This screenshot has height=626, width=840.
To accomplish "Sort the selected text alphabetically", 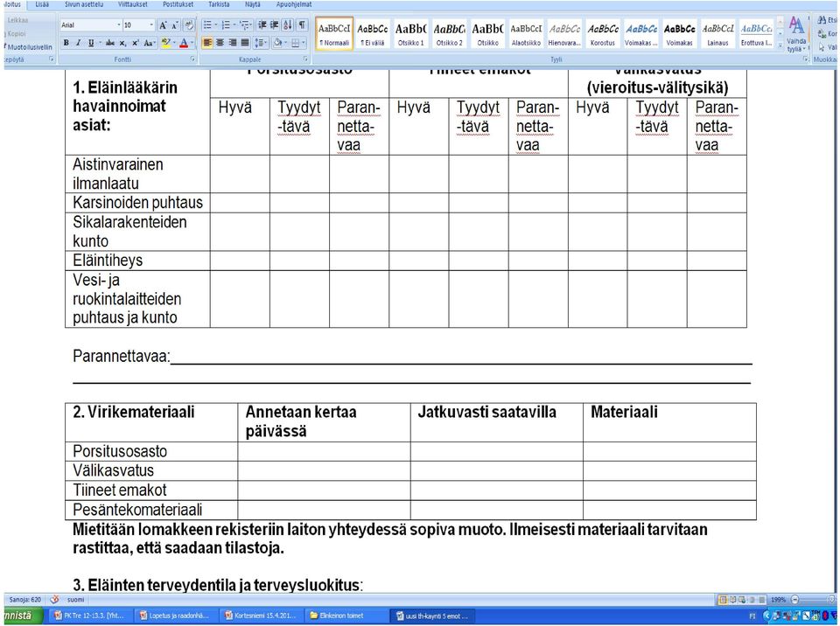I will (x=288, y=25).
